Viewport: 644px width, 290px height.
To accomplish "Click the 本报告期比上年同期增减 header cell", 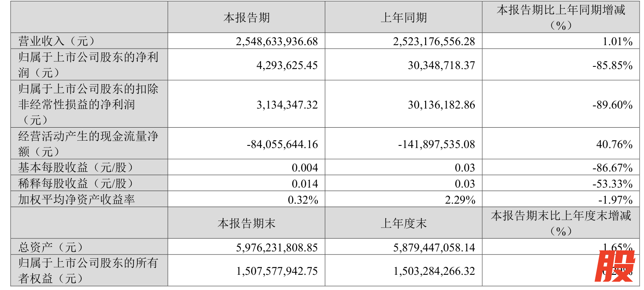I will click(561, 17).
